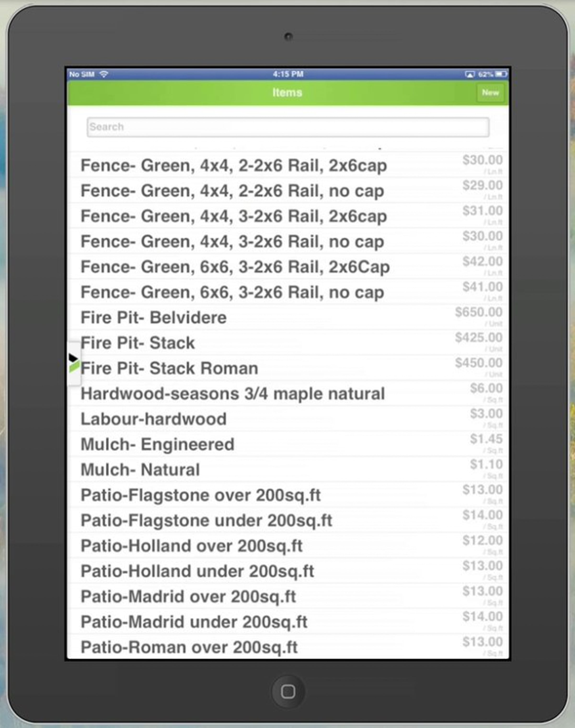Open Fire Pit- Stack Roman item
Image resolution: width=575 pixels, height=728 pixels.
pos(169,368)
